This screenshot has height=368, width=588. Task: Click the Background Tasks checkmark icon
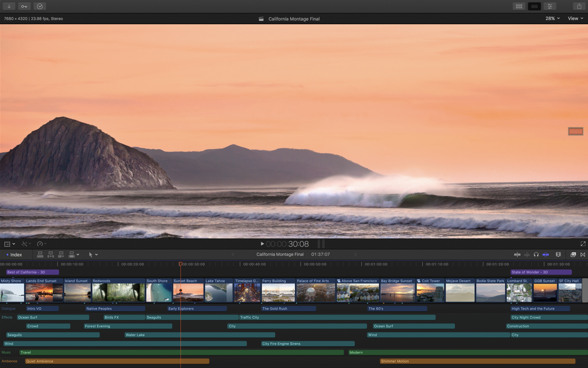(39, 6)
